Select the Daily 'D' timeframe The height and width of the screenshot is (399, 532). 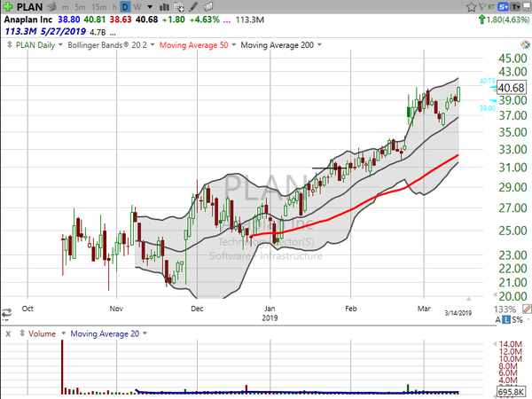pos(125,7)
